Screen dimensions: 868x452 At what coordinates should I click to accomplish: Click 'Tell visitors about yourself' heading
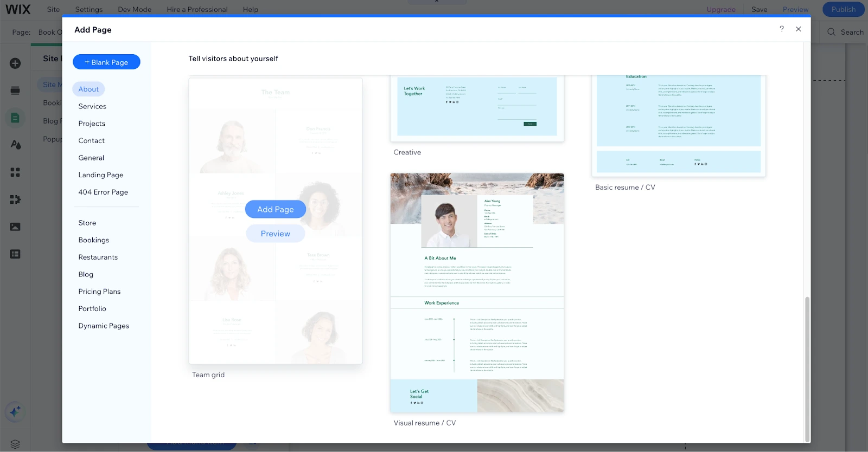pyautogui.click(x=233, y=59)
